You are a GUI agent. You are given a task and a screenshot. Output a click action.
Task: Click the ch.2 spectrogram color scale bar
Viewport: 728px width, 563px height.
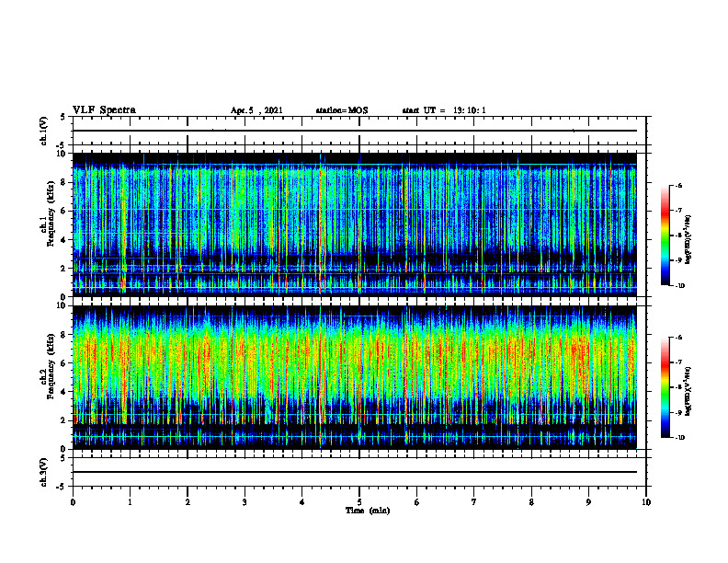pyautogui.click(x=665, y=387)
